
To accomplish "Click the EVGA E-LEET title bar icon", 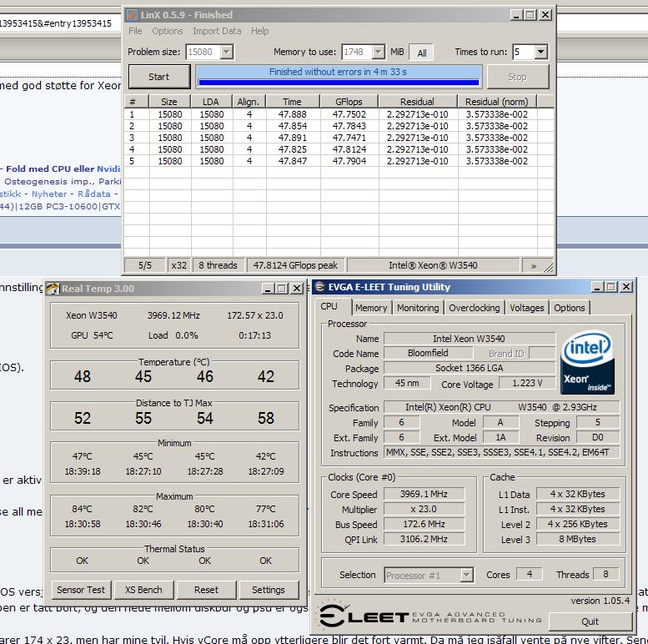I will click(320, 287).
